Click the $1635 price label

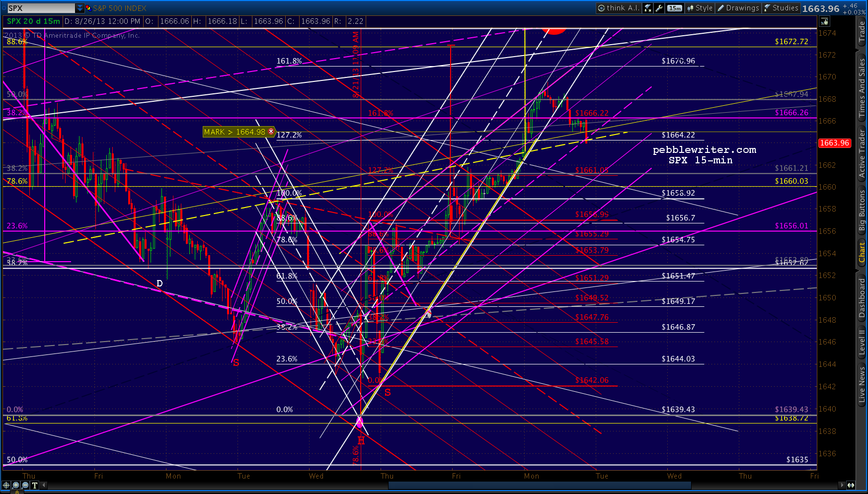click(797, 460)
